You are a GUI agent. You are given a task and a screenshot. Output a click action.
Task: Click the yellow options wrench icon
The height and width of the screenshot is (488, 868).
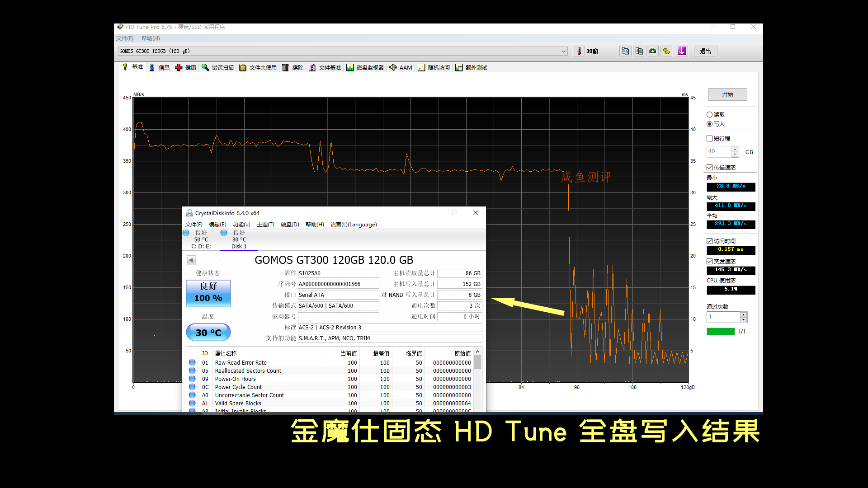pyautogui.click(x=666, y=51)
